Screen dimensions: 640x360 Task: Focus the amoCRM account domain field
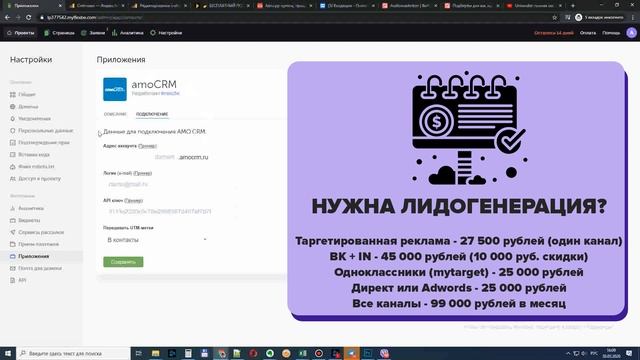tap(139, 157)
